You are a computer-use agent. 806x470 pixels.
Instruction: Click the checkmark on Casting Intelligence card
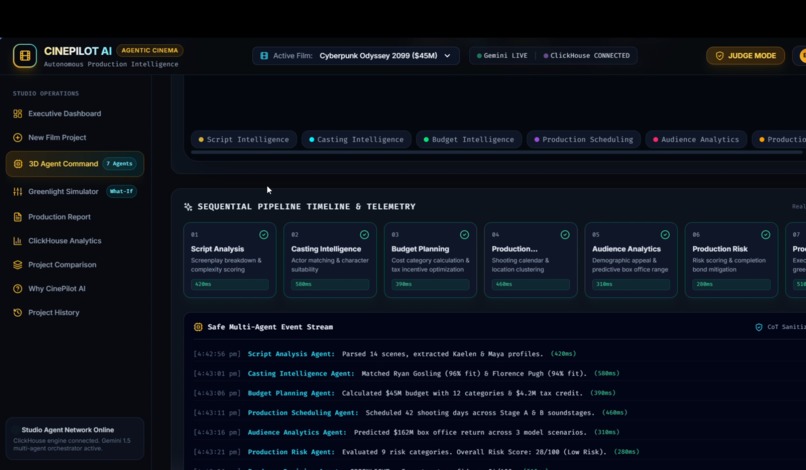(364, 234)
